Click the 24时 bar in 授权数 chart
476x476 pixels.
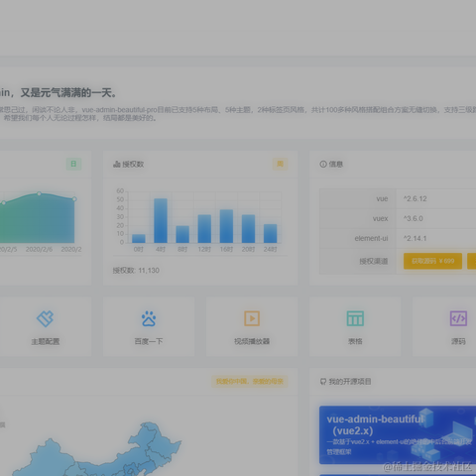271,234
